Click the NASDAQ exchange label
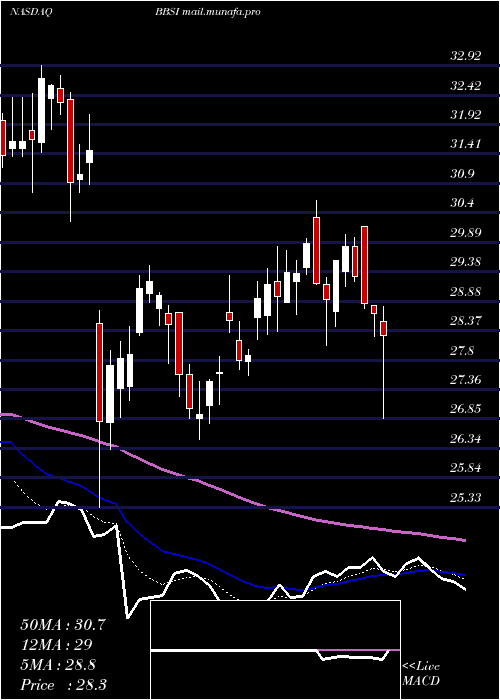The image size is (500, 700). pos(31,12)
